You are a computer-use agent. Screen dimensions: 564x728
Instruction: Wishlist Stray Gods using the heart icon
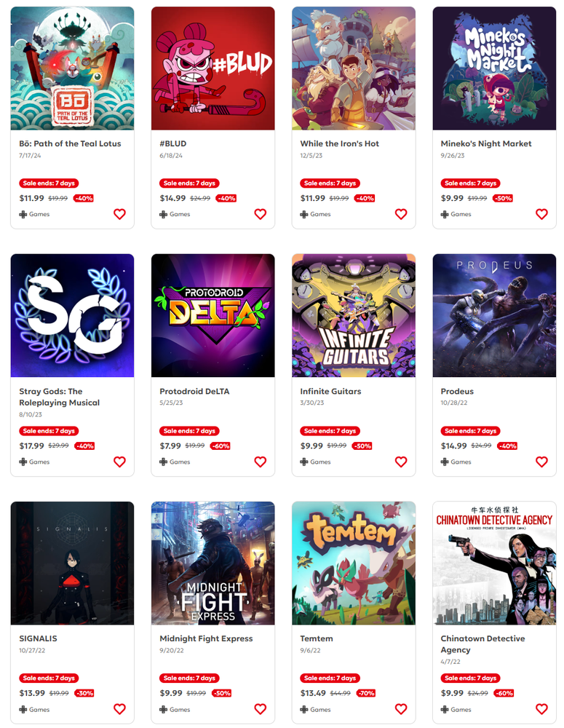pos(120,462)
